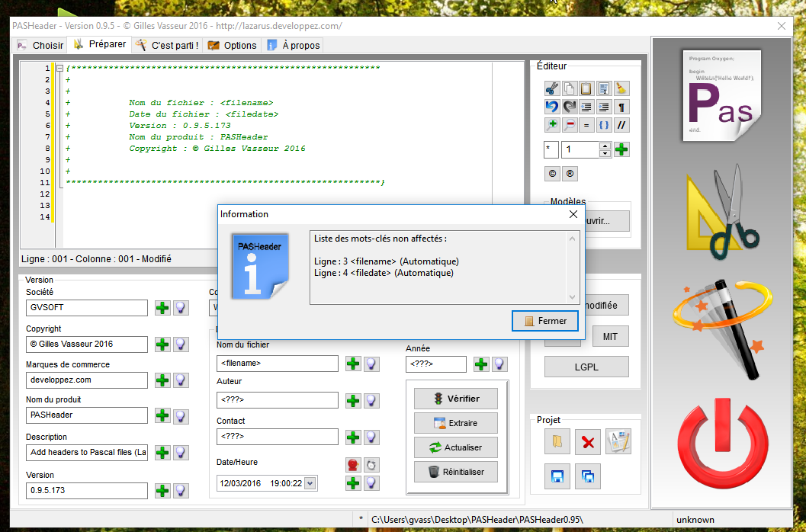Click into the Auteur input field

(x=277, y=400)
